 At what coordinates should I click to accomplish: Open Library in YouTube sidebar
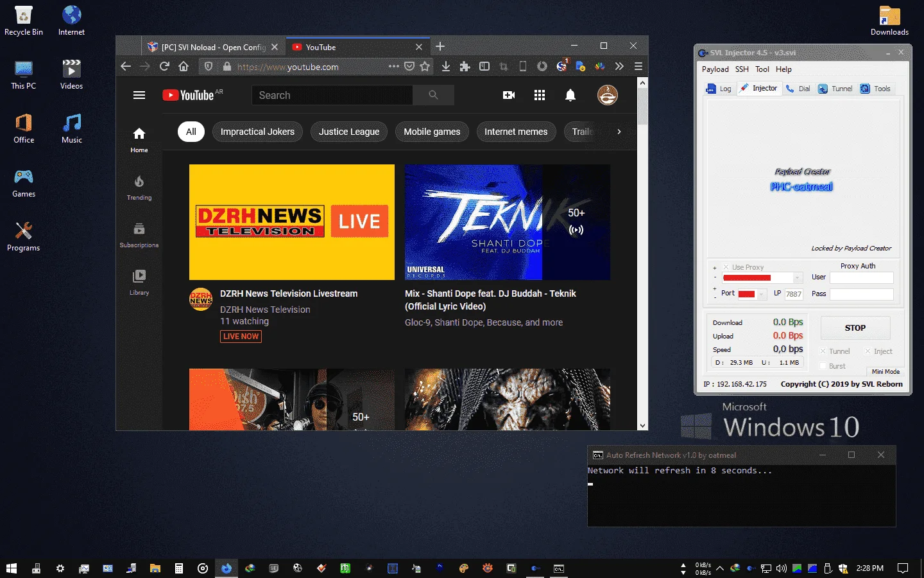[x=139, y=283]
